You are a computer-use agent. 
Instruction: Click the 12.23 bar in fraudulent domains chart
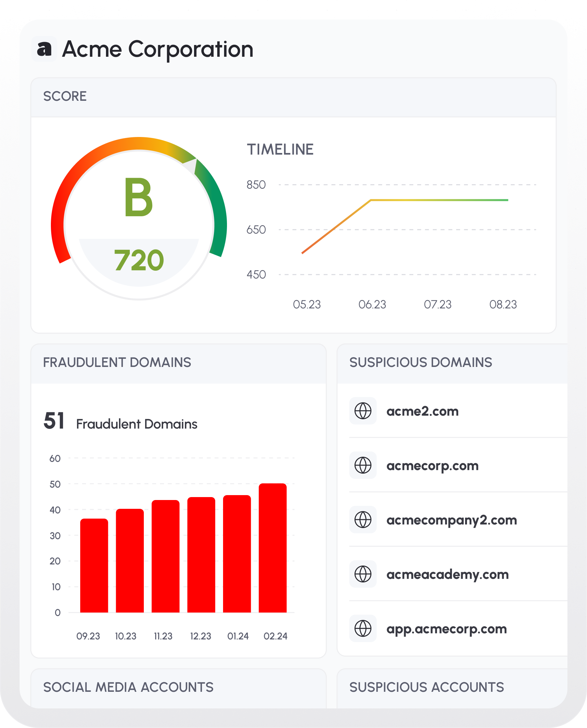201,554
